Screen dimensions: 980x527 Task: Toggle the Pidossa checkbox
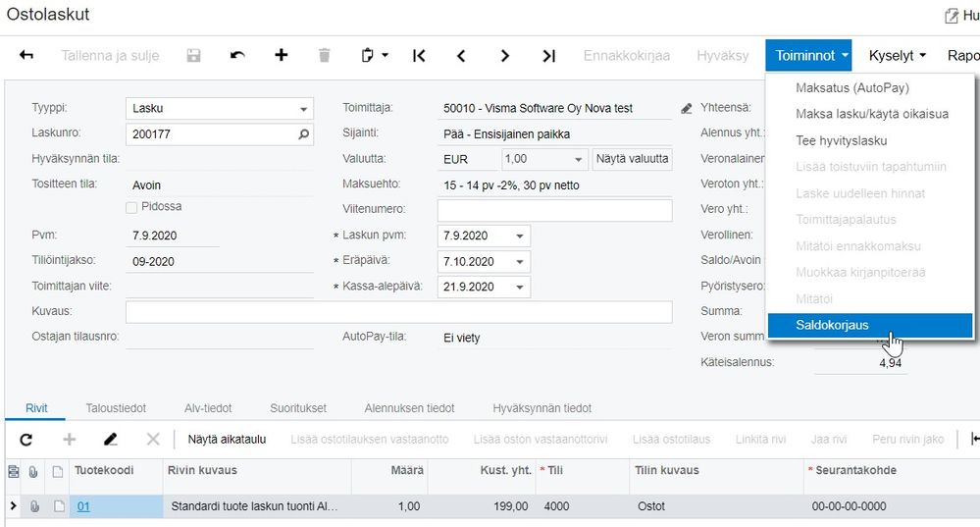(x=131, y=207)
